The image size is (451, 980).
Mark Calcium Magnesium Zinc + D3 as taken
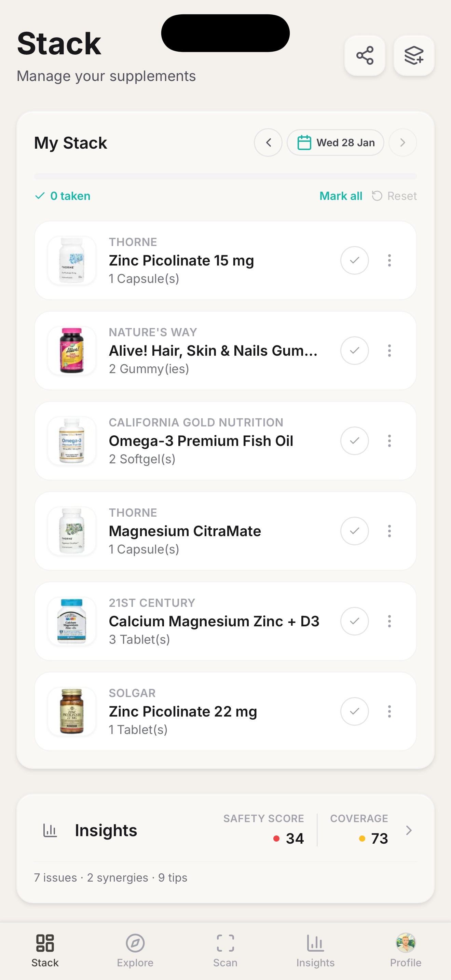coord(354,621)
